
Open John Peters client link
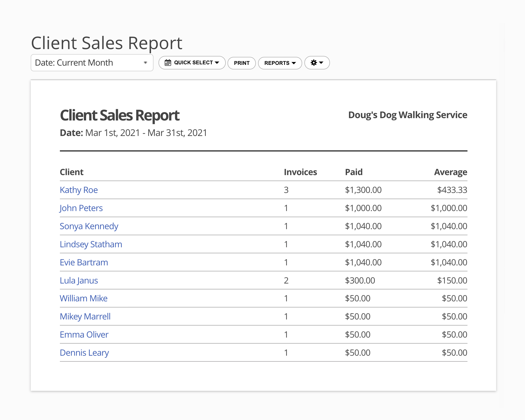click(81, 208)
